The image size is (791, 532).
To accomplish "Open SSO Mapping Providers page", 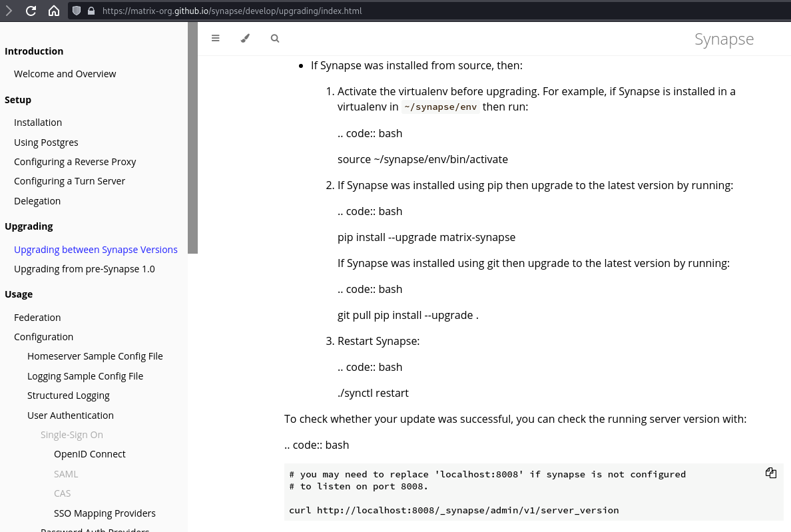I will click(105, 513).
